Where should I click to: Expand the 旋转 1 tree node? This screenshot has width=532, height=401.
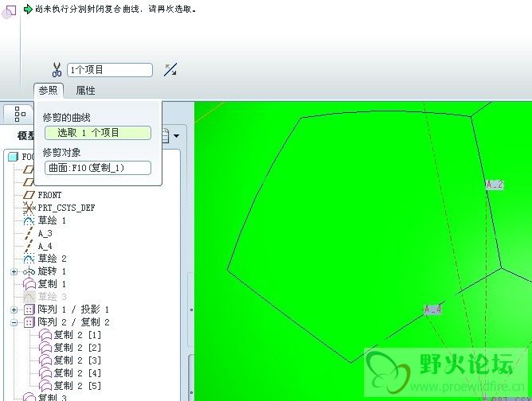coord(14,271)
